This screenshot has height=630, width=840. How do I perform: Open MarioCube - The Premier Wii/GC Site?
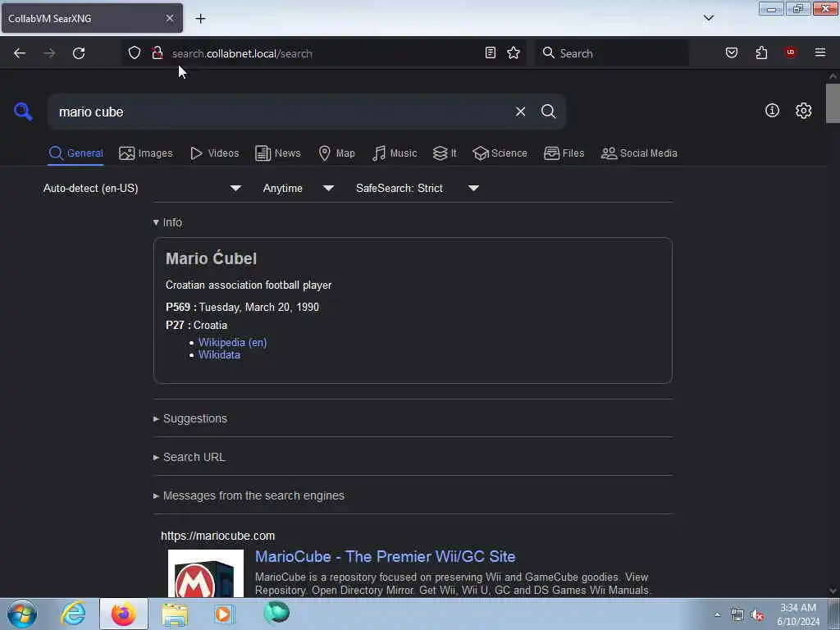(x=385, y=557)
